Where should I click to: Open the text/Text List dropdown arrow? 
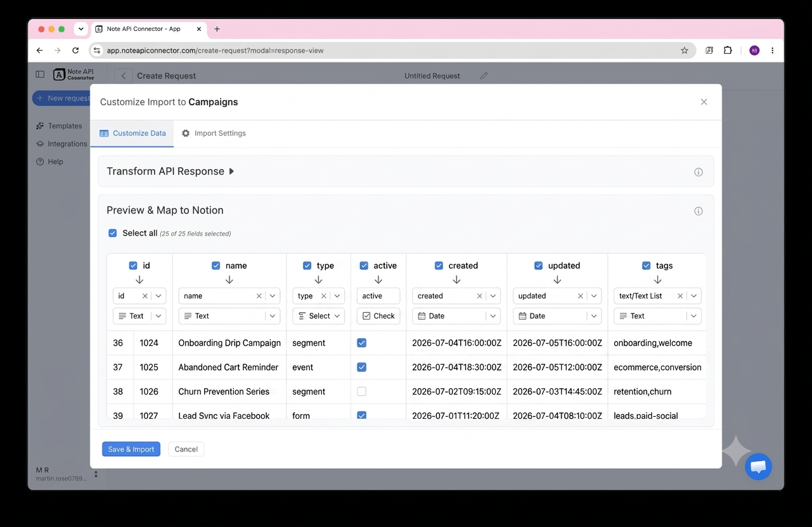[x=694, y=296]
